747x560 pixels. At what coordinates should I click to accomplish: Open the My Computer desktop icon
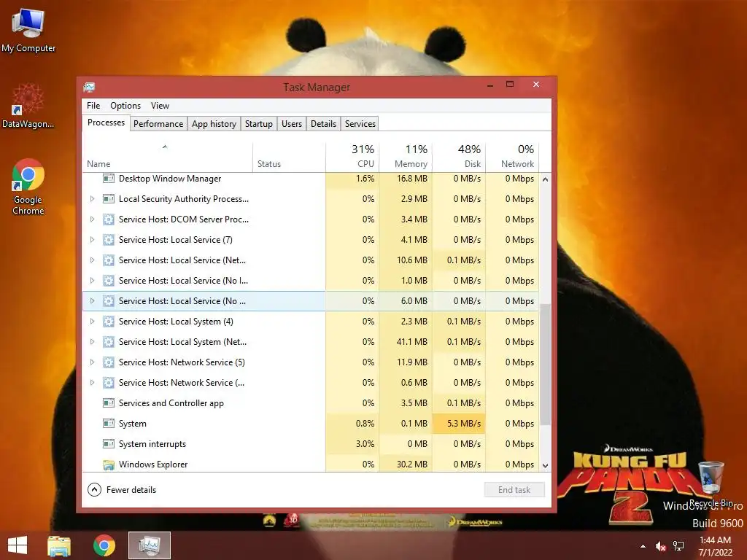coord(28,31)
